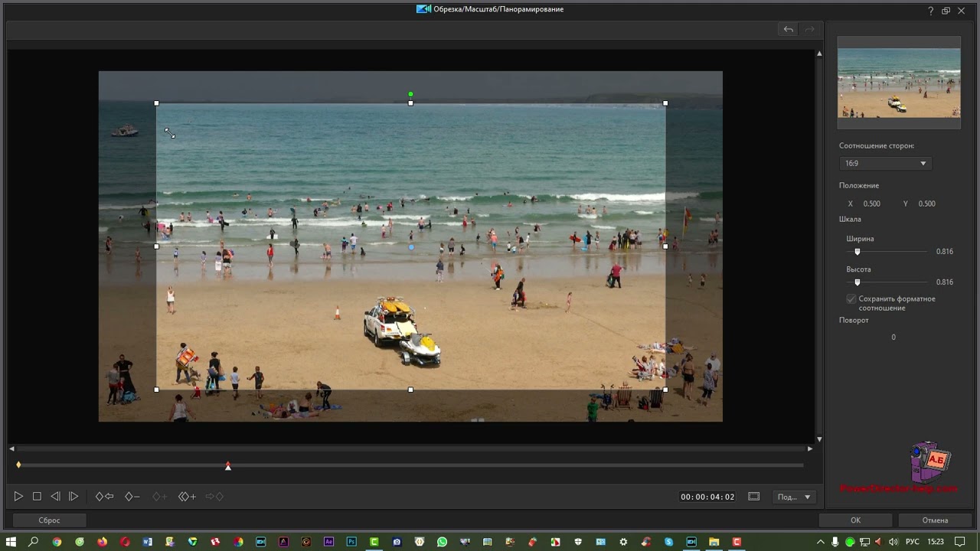Start playback with the Play button
This screenshot has height=551, width=980.
(18, 497)
